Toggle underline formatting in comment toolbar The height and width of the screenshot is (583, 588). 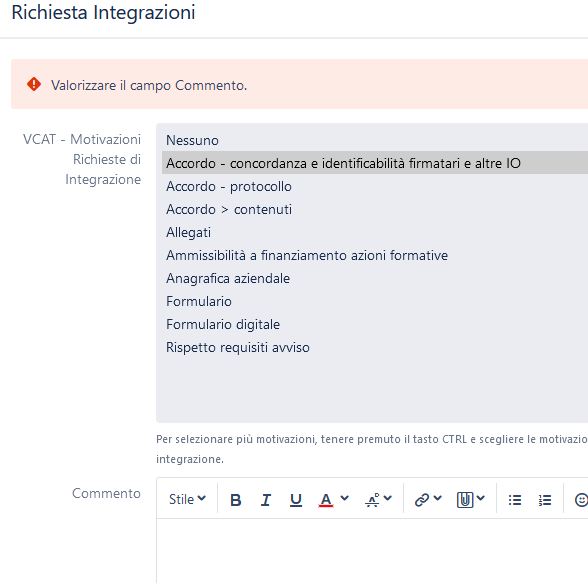tap(296, 500)
